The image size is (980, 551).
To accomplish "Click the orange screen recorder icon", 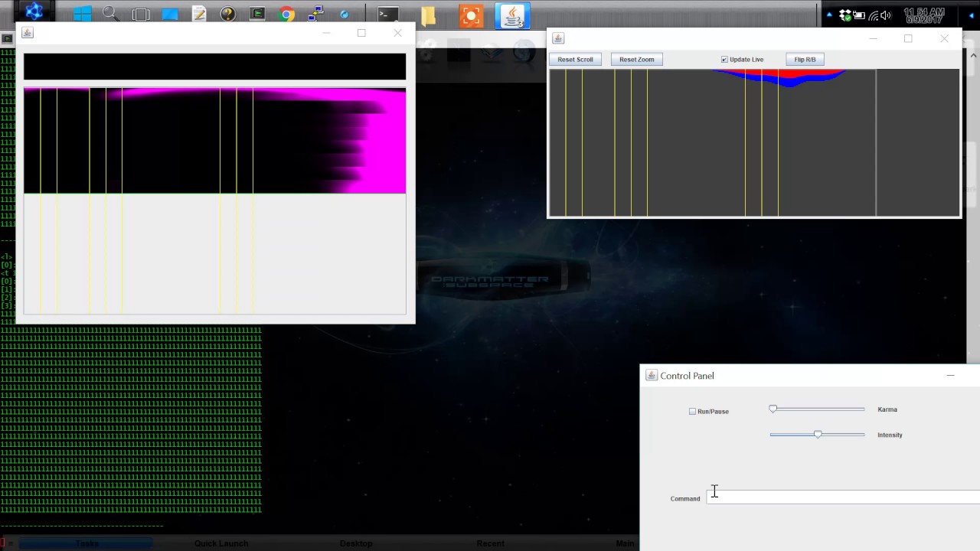I will click(471, 15).
